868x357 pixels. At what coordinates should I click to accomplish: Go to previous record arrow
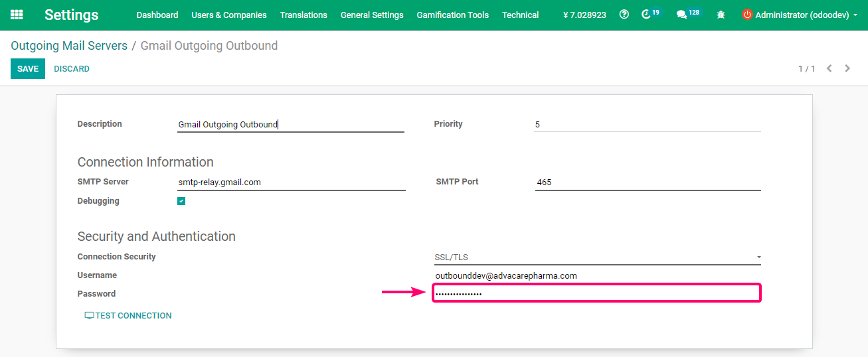coord(829,68)
